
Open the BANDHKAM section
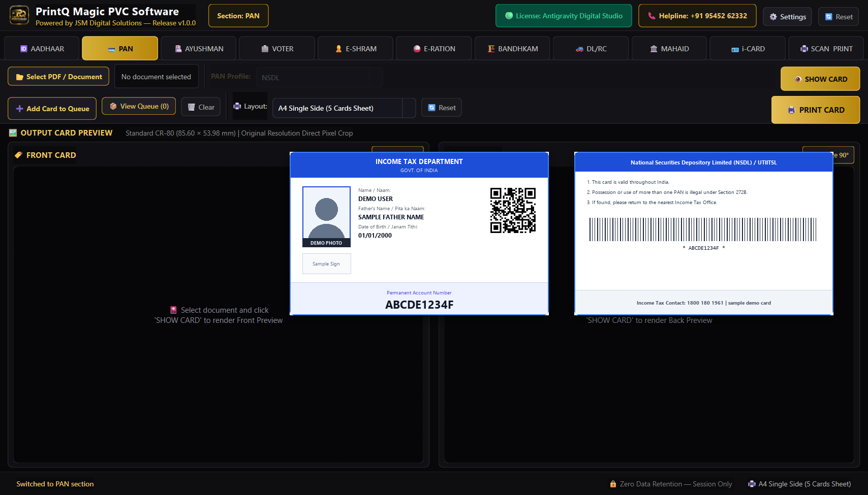(x=512, y=49)
